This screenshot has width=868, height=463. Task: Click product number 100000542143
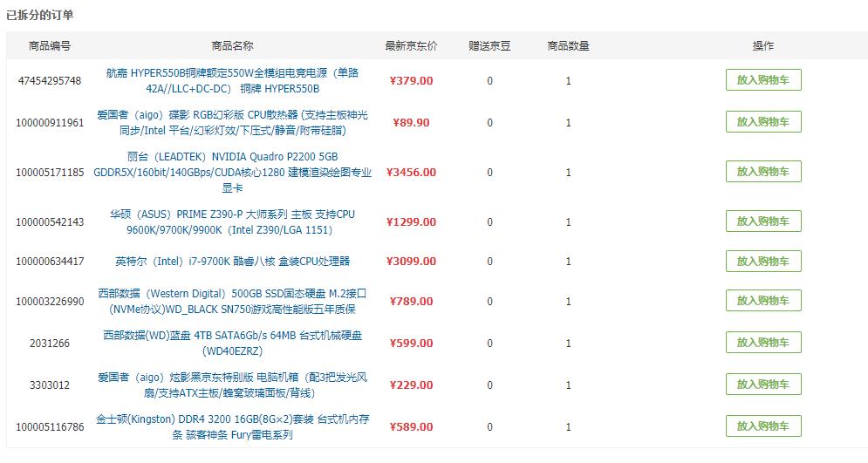point(50,221)
